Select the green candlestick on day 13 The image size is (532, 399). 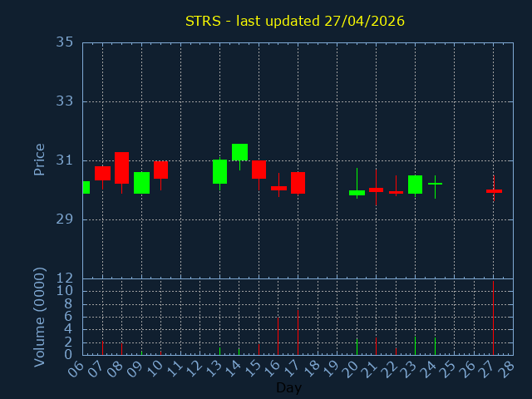pyautogui.click(x=219, y=171)
